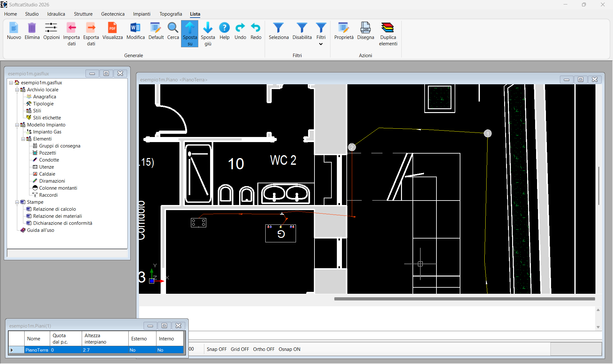Toggle Osnap ON in status bar
Screen dimensions: 613x364
coord(289,349)
